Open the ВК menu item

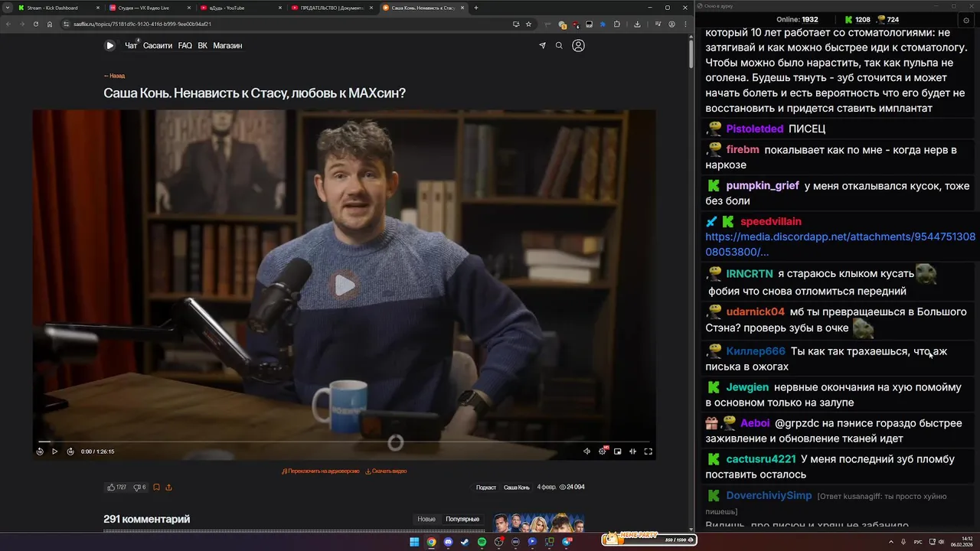pos(203,46)
